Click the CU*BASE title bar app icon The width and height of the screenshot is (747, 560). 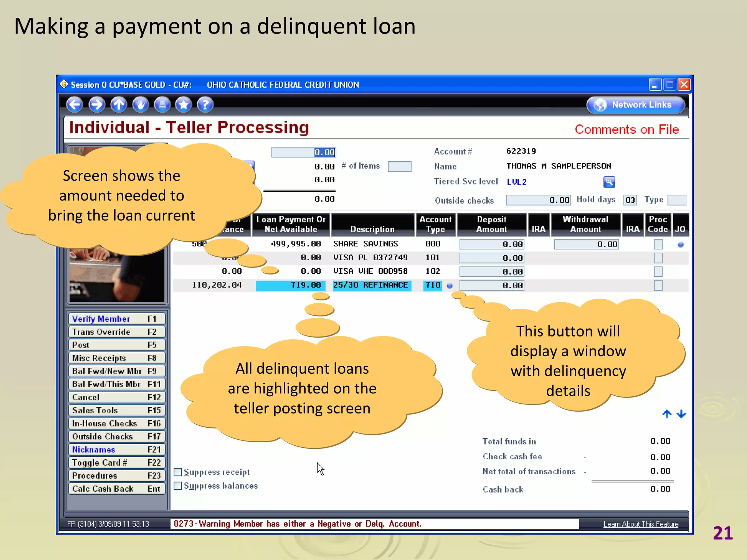(64, 84)
